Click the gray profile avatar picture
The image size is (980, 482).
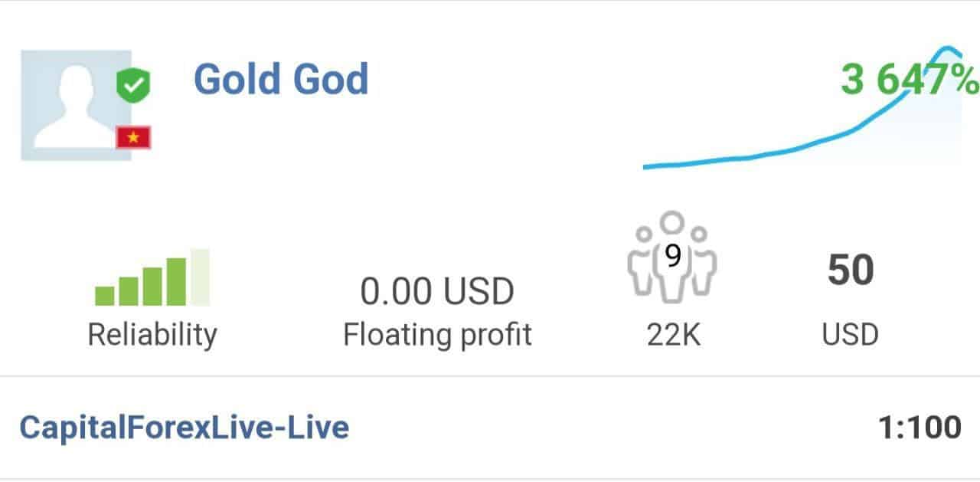click(x=76, y=106)
